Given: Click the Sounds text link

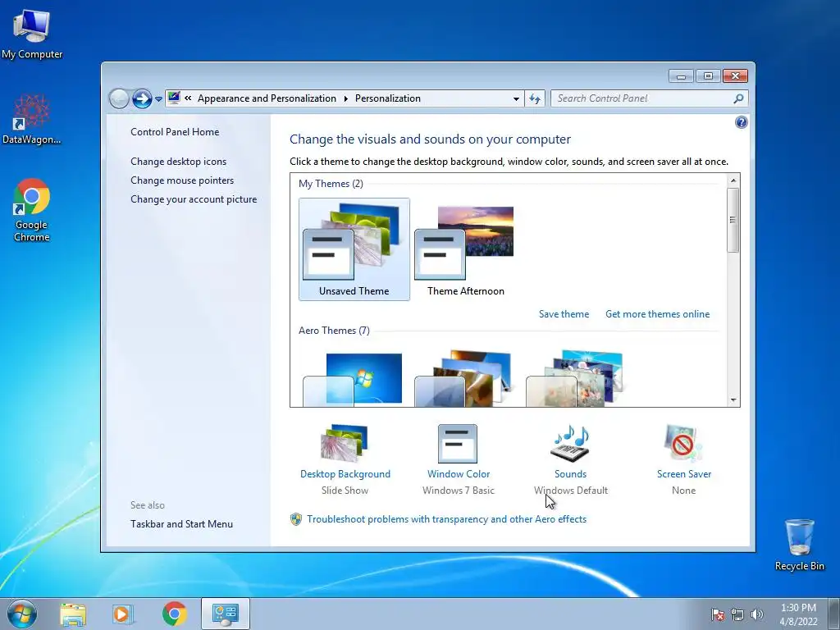Looking at the screenshot, I should (571, 474).
